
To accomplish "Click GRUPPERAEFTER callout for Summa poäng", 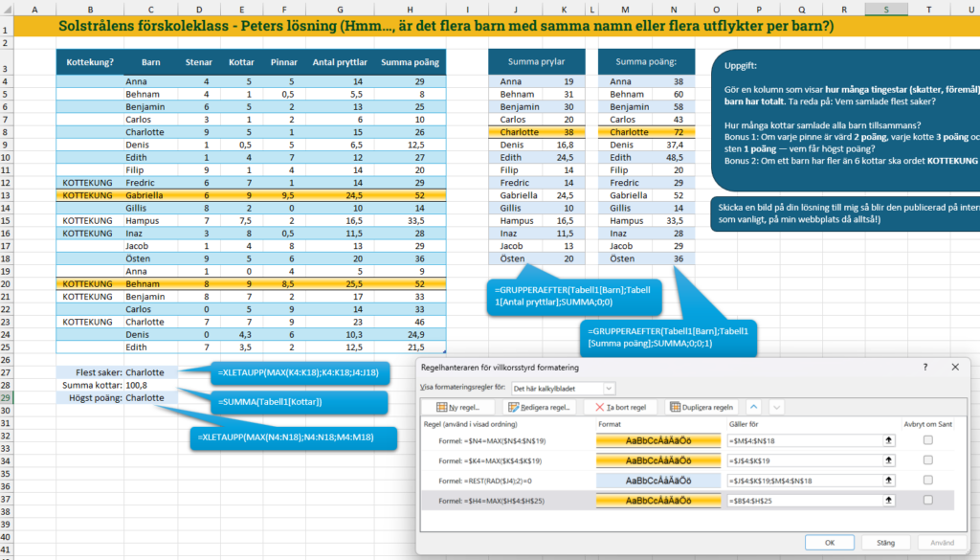I will pyautogui.click(x=668, y=338).
